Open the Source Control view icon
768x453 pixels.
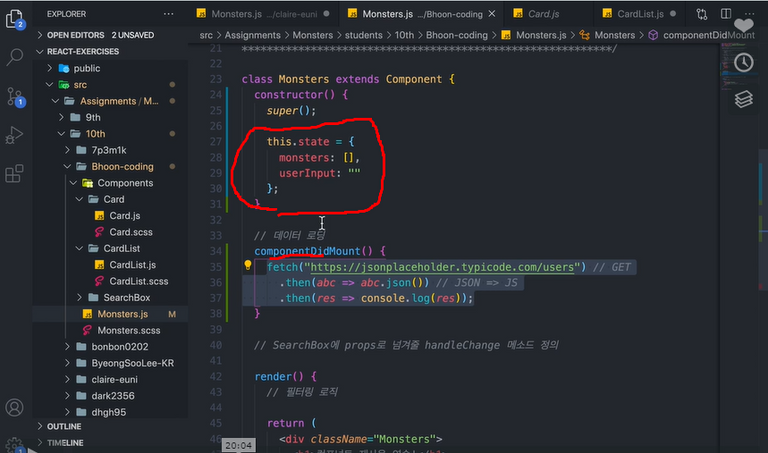tap(15, 96)
